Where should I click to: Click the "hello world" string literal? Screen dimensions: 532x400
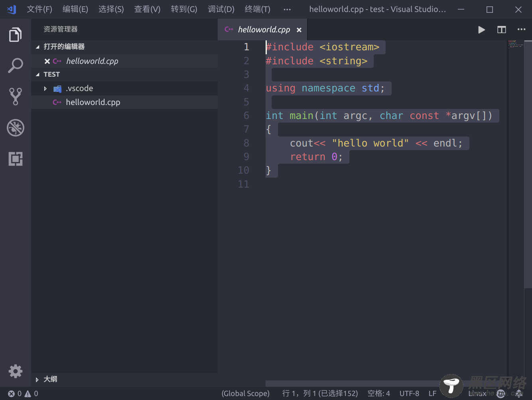point(370,143)
